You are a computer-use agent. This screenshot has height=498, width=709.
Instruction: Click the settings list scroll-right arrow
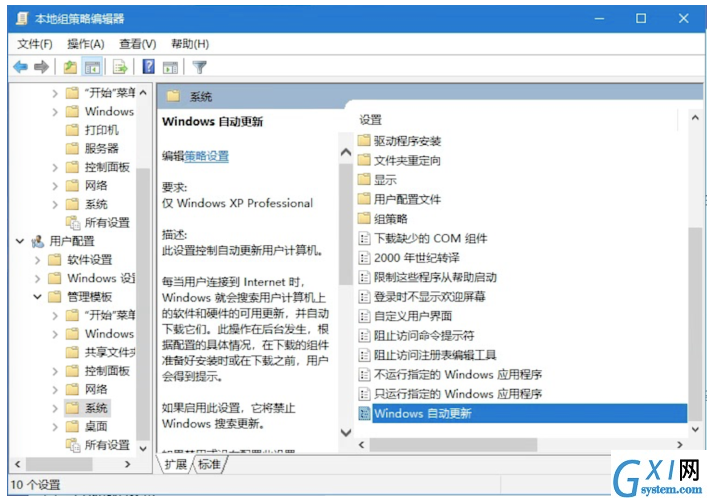(x=680, y=445)
